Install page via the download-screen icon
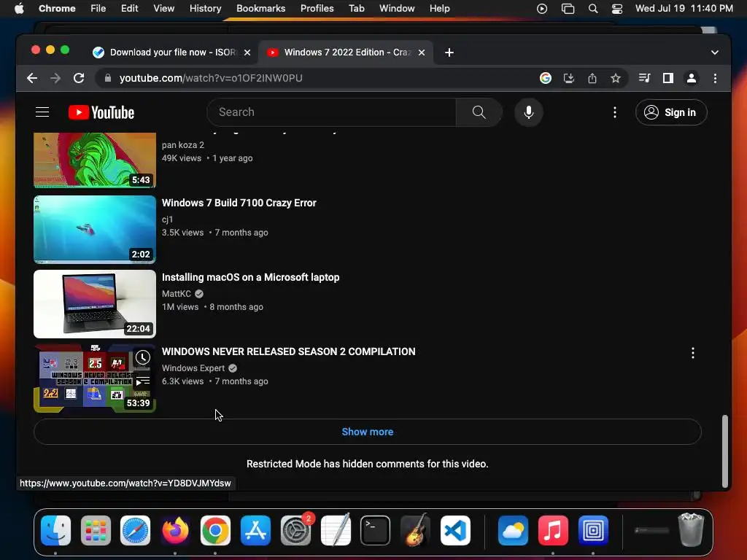The image size is (747, 560). click(x=569, y=78)
